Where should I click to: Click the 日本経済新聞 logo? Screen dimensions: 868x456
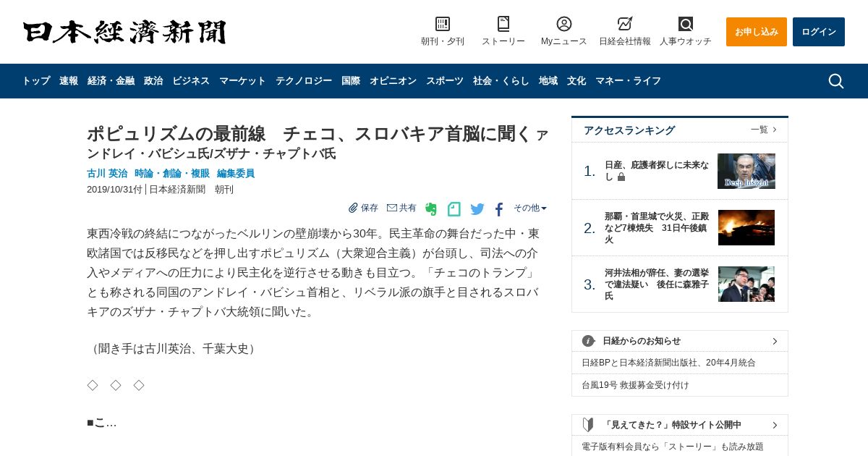point(124,32)
